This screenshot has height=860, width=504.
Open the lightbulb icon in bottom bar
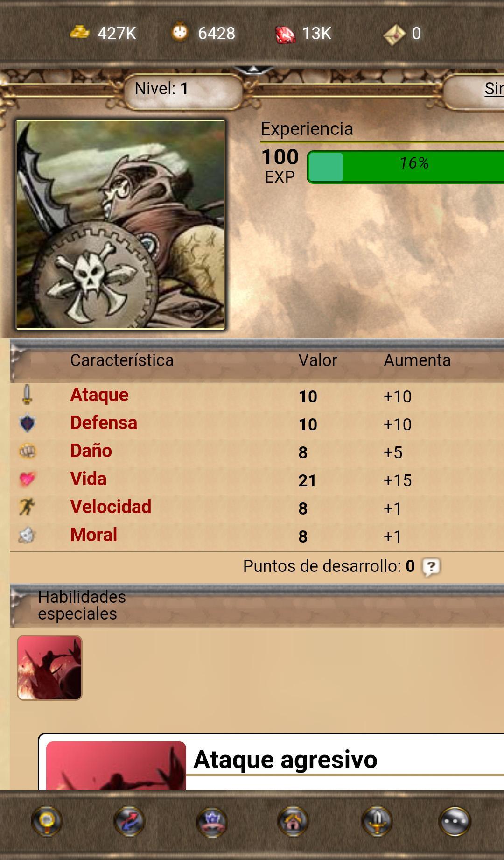(46, 821)
